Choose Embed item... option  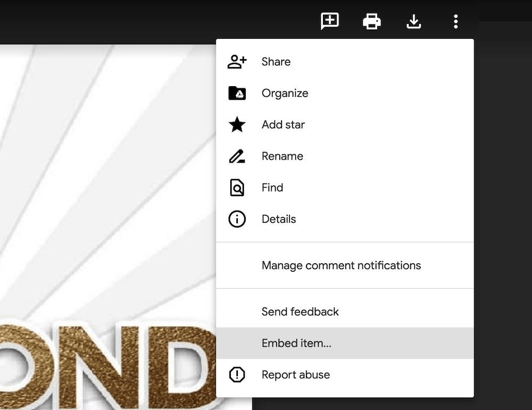(x=345, y=343)
